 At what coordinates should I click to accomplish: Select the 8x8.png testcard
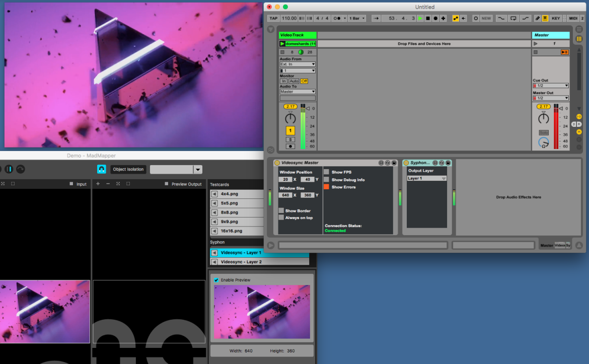(237, 212)
